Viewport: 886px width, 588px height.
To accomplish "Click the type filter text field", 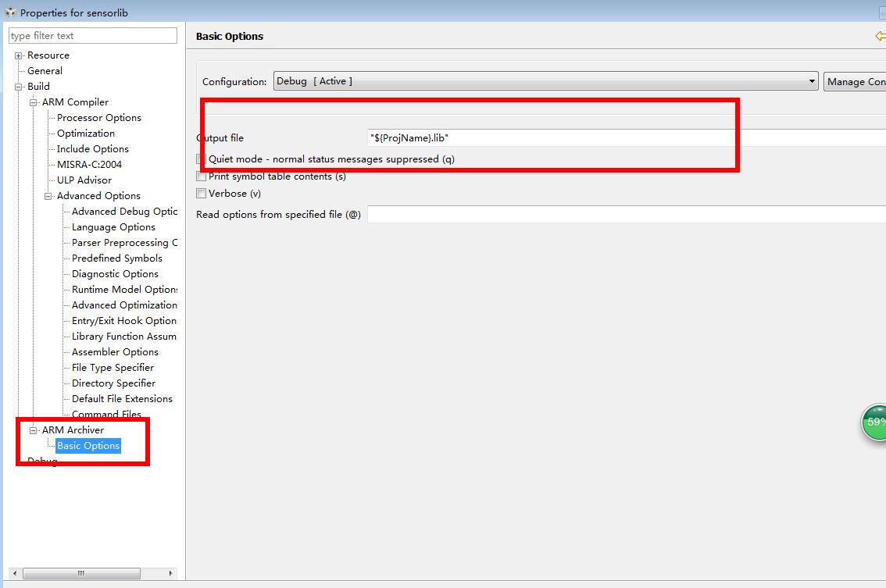I will (x=93, y=36).
